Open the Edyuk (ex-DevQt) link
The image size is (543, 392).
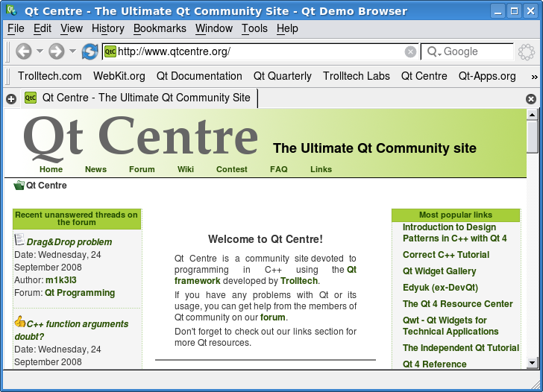(x=440, y=288)
